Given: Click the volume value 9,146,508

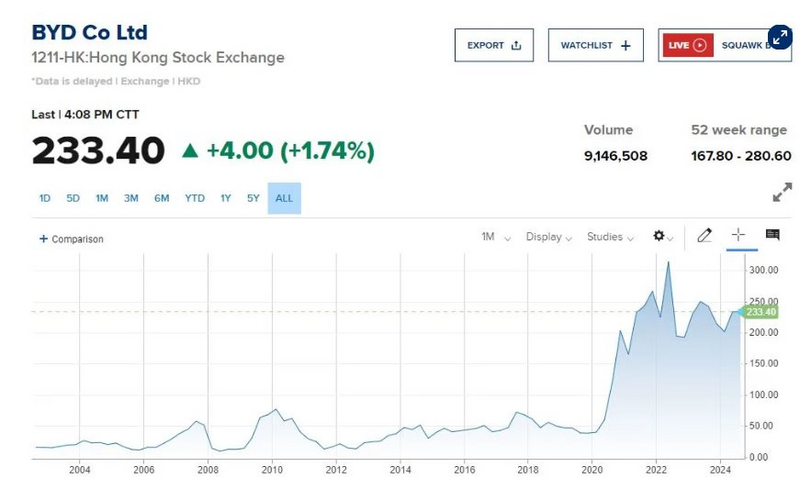Looking at the screenshot, I should click(616, 156).
